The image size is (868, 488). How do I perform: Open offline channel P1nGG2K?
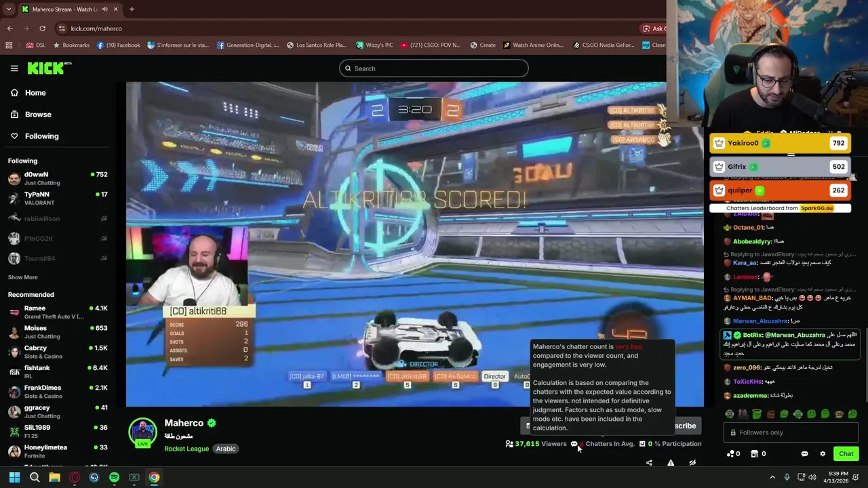58,239
